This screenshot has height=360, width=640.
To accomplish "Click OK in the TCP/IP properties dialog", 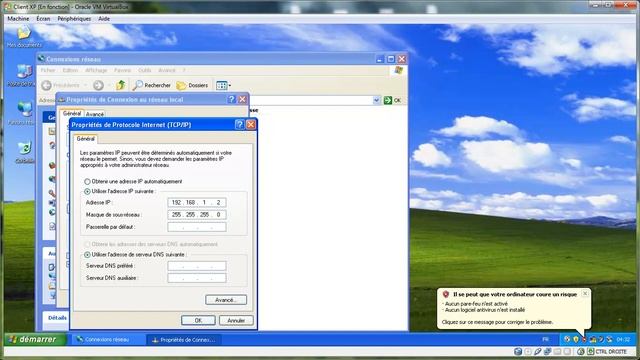I will [x=198, y=320].
